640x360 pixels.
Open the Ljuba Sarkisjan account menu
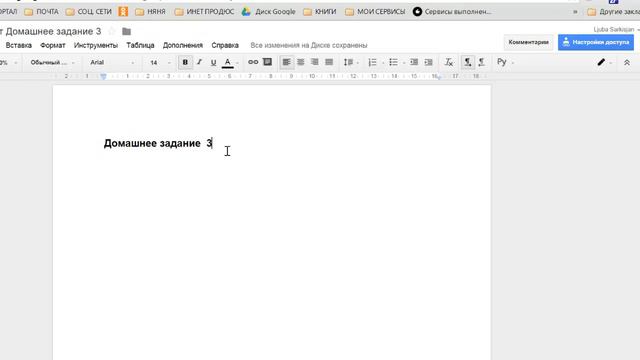tap(616, 29)
